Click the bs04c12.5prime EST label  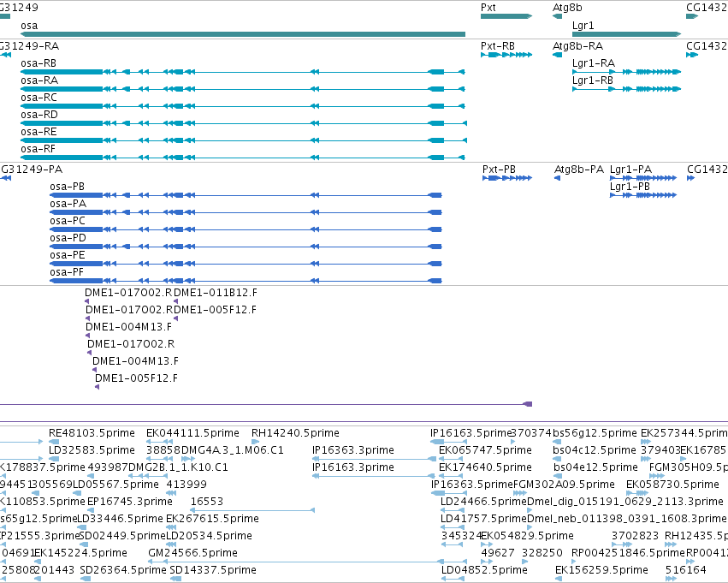595,450
